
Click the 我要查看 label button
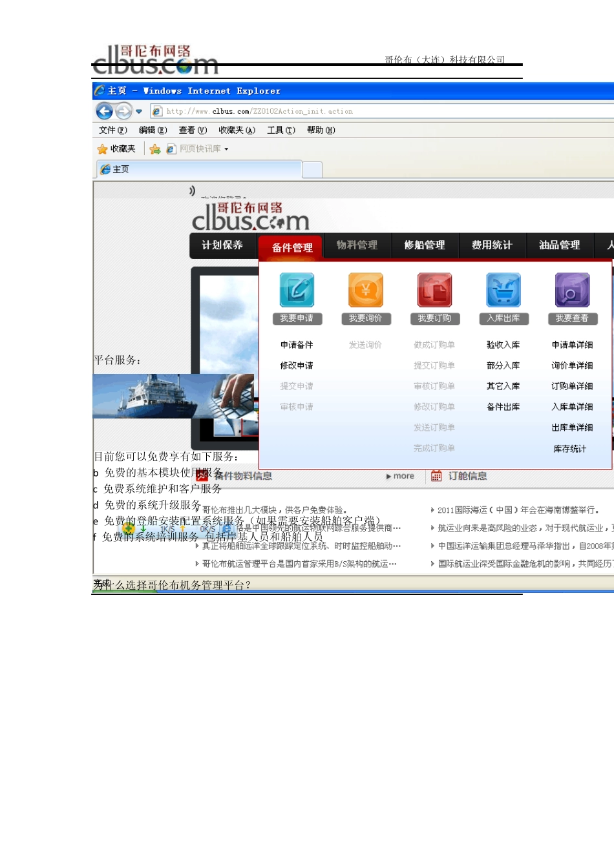click(573, 318)
